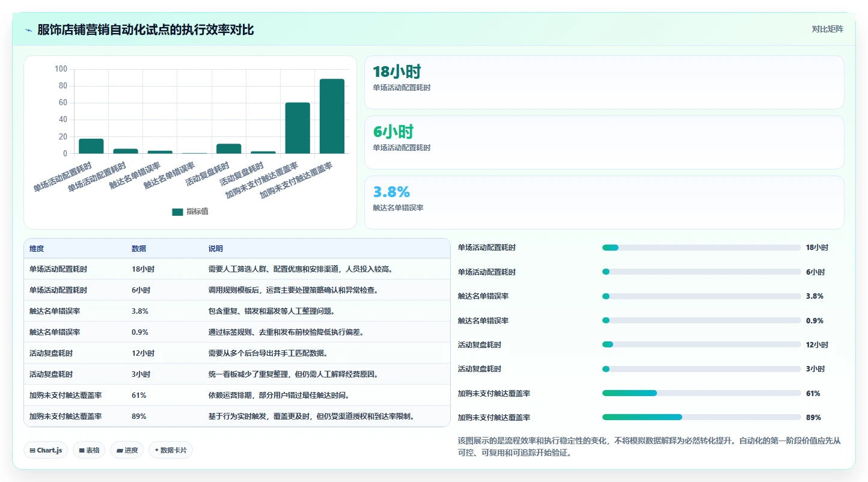The image size is (868, 482).
Task: Click the progress bar ending in 89%
Action: click(701, 417)
